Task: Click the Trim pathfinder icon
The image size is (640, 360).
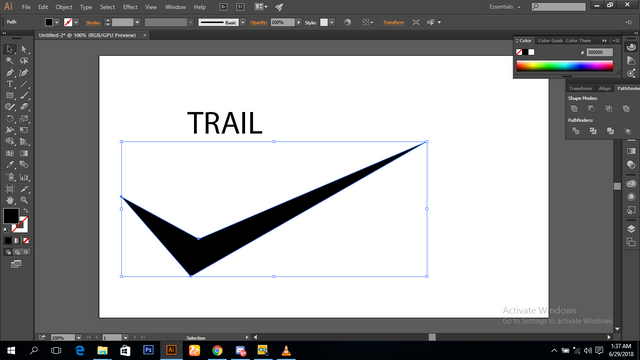Action: click(x=593, y=131)
